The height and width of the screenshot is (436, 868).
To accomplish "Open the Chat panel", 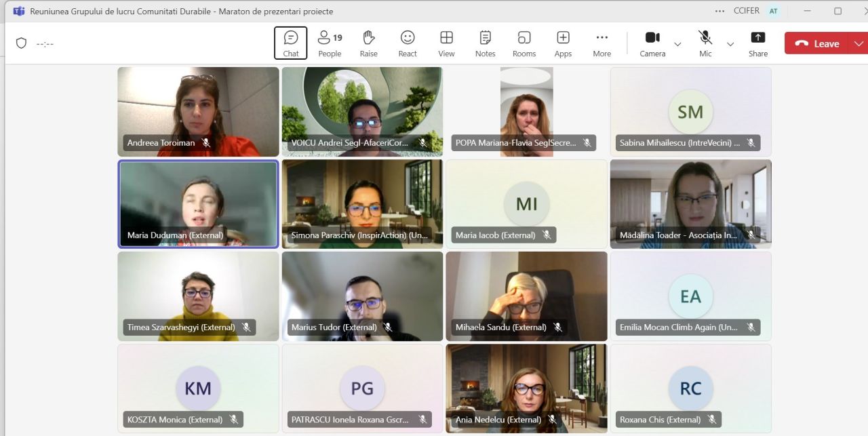I will tap(291, 43).
